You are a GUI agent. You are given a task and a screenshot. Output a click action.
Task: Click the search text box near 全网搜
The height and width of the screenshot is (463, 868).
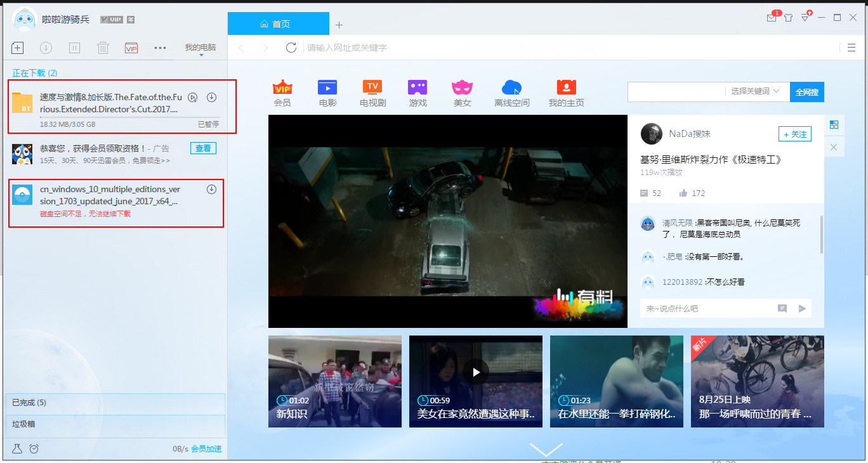coord(676,91)
